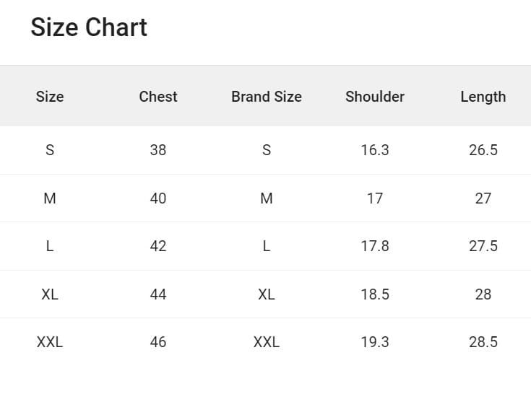Click the Chest column header
Viewport: 531px width, 420px height.
(158, 97)
